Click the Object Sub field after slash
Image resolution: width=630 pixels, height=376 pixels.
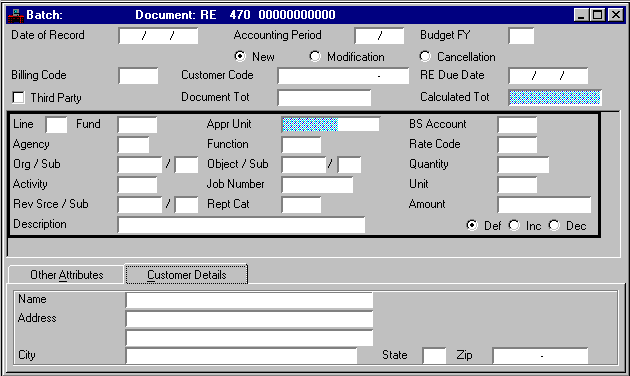tap(349, 165)
